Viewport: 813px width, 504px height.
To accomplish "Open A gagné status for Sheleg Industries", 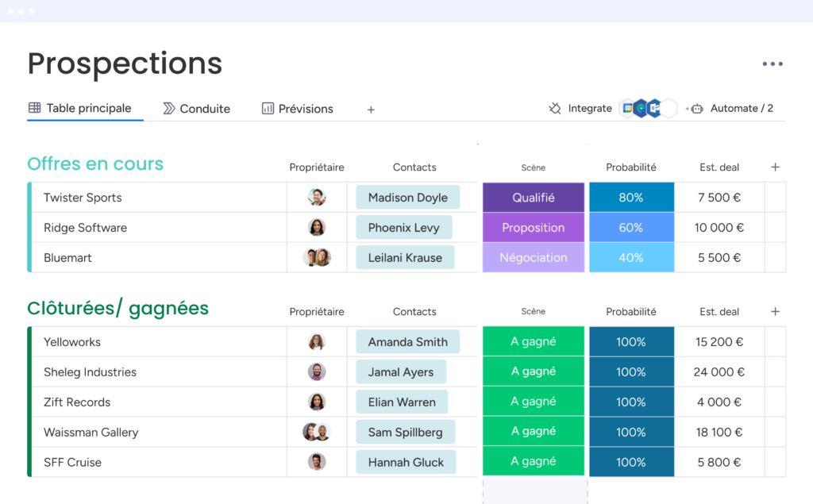I will 533,371.
